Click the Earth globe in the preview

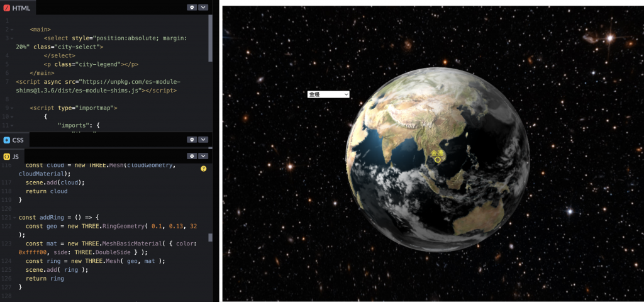click(438, 159)
